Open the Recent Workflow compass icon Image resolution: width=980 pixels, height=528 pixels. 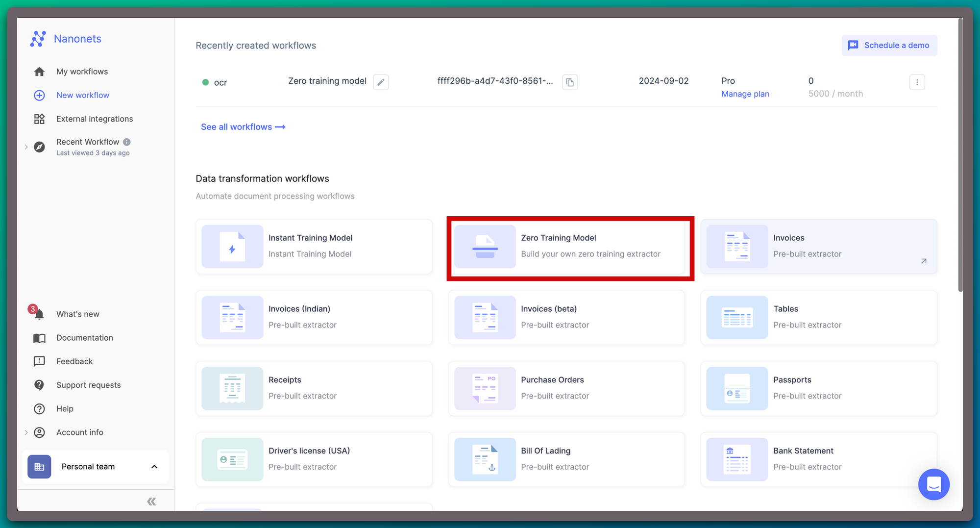tap(39, 147)
